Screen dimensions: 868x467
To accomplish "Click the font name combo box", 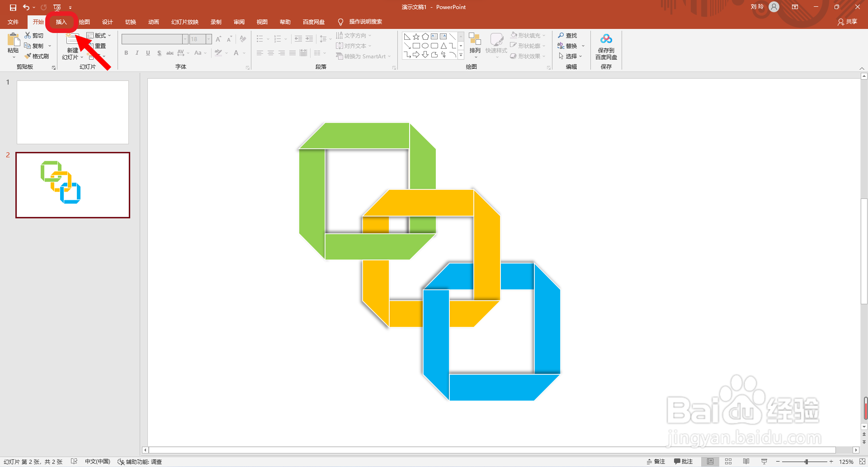I will tap(155, 39).
